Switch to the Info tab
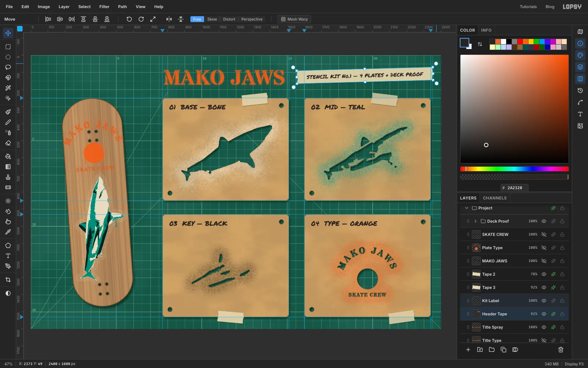 click(x=486, y=30)
